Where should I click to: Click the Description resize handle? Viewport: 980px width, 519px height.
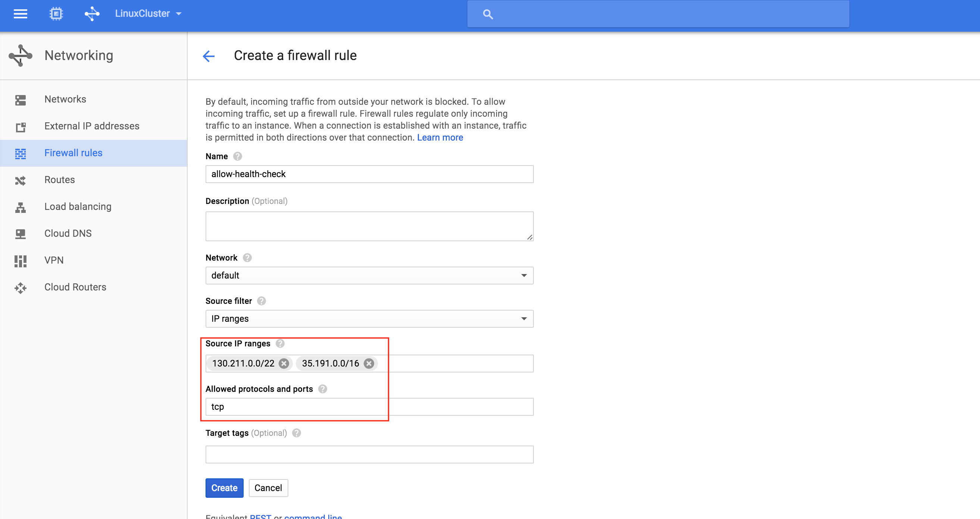point(530,237)
